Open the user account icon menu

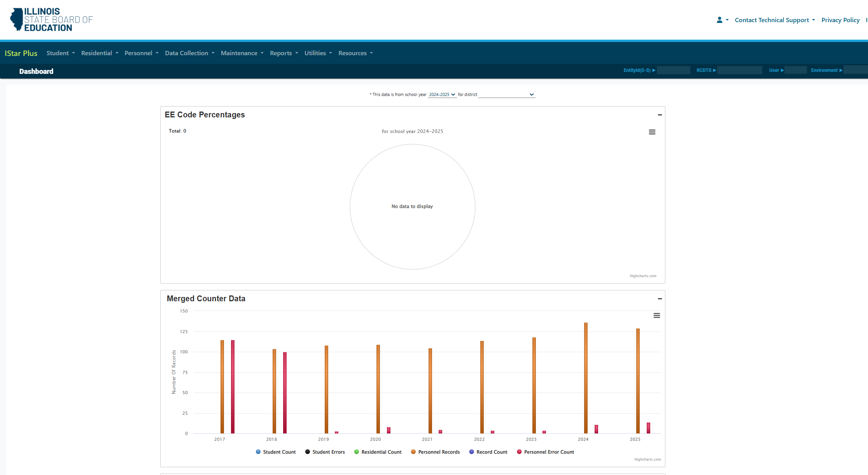coord(722,20)
